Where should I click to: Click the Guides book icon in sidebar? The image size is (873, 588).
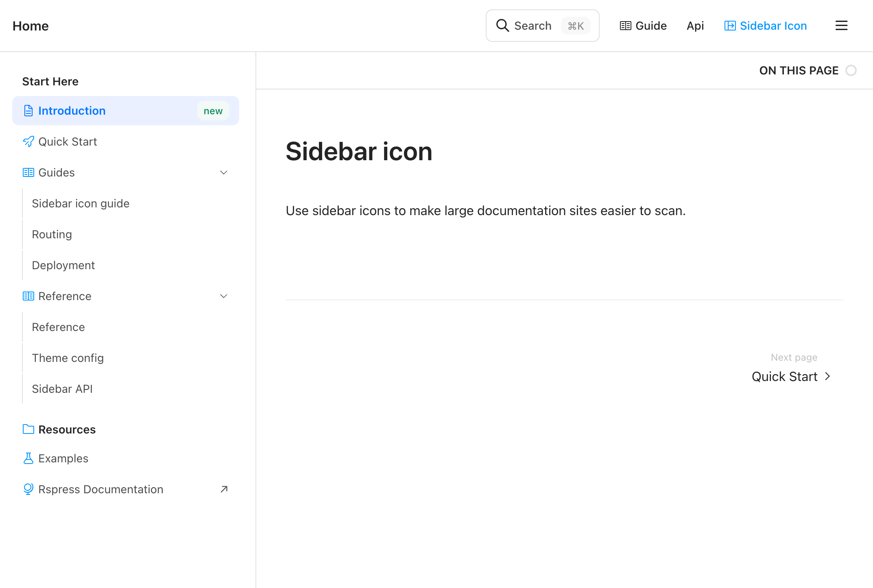[x=28, y=172]
